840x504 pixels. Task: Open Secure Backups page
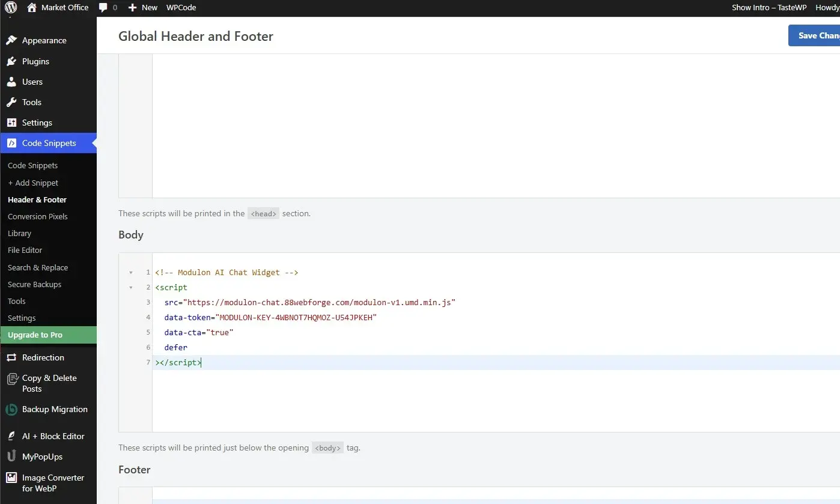coord(34,284)
